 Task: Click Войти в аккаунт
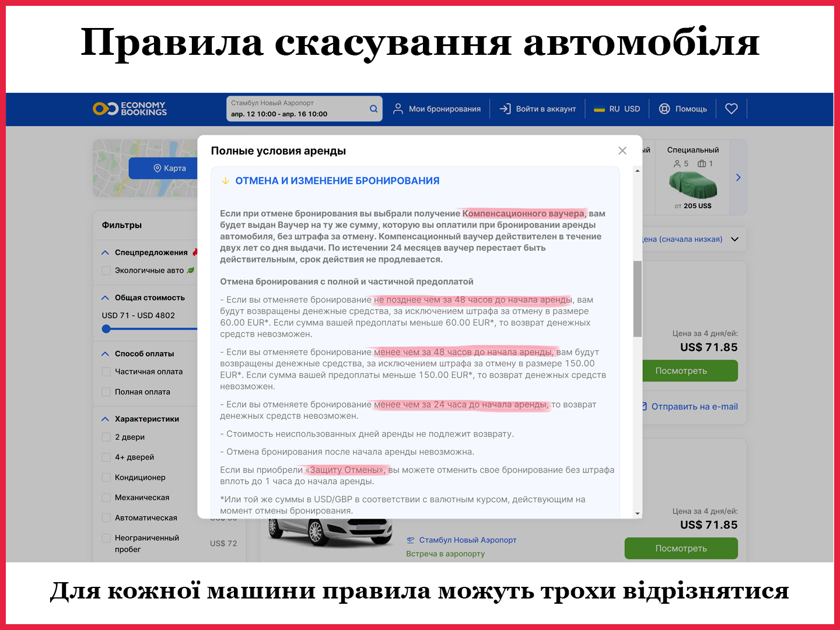click(x=538, y=108)
